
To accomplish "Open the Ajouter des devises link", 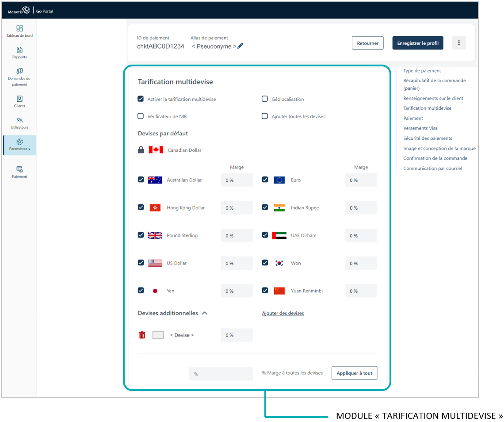I will tap(283, 313).
